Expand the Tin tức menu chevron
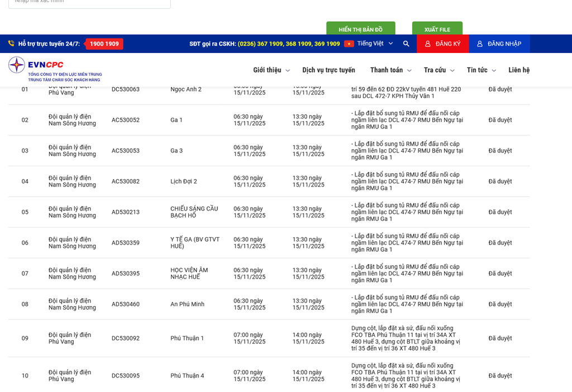The height and width of the screenshot is (392, 572). coord(494,71)
